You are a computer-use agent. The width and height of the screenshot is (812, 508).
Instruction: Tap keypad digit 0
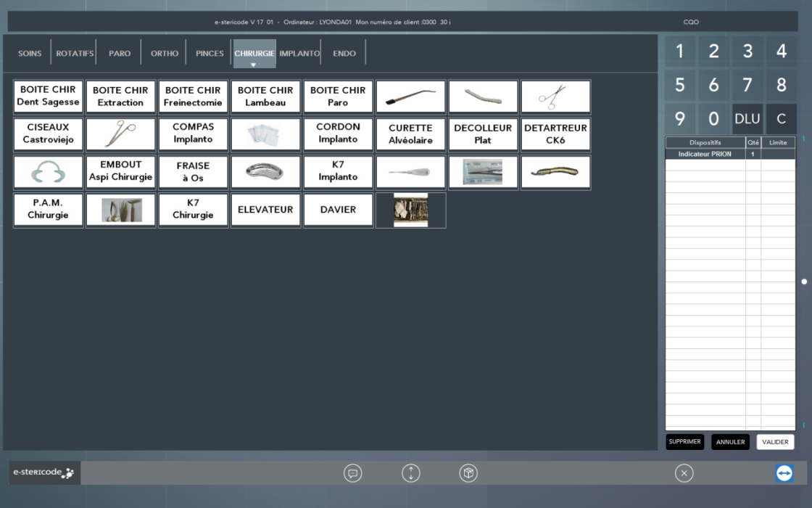[x=713, y=119]
